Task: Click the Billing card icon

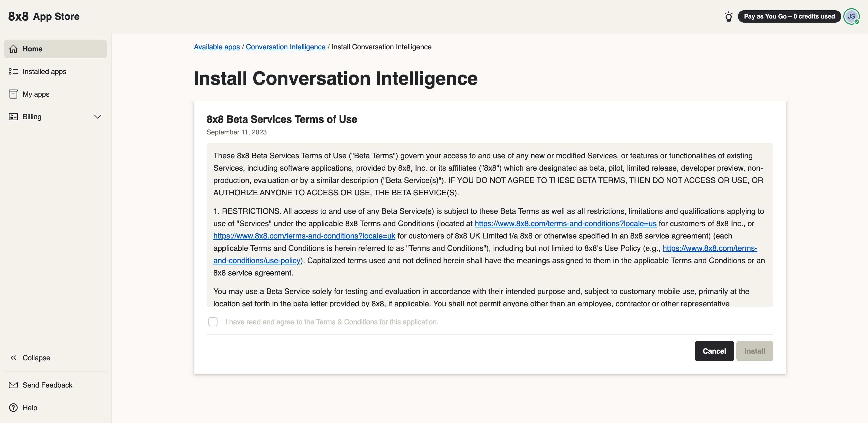Action: click(13, 116)
